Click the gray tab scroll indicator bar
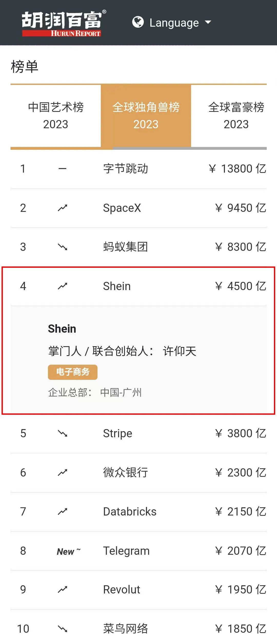Image resolution: width=277 pixels, height=644 pixels. (190, 148)
